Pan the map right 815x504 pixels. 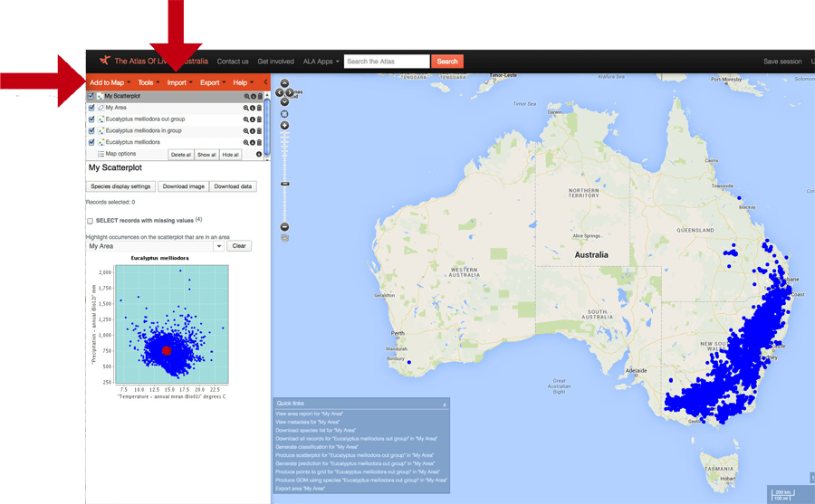tap(290, 92)
